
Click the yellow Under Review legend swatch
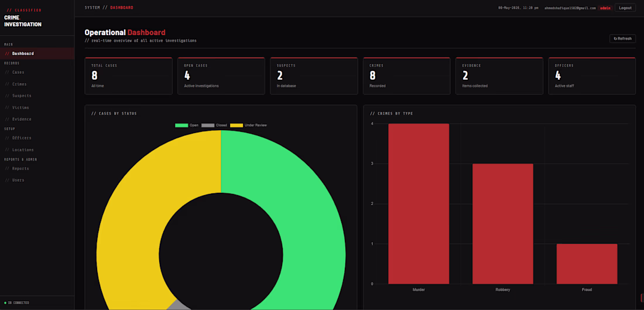point(236,125)
